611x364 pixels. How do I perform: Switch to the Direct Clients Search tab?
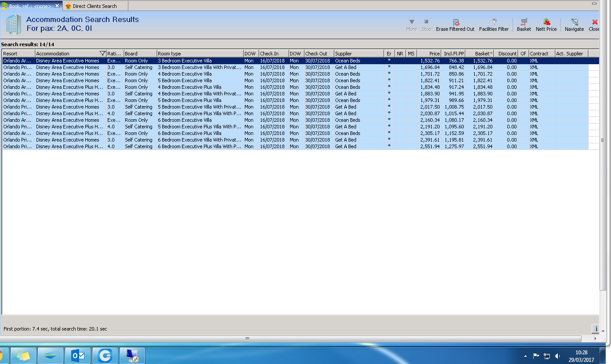(95, 6)
